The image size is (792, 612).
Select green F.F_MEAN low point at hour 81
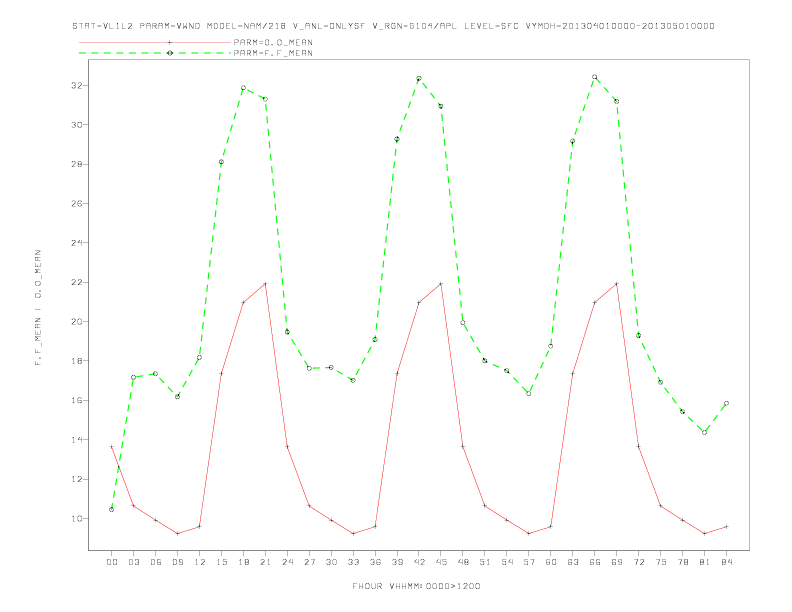704,432
